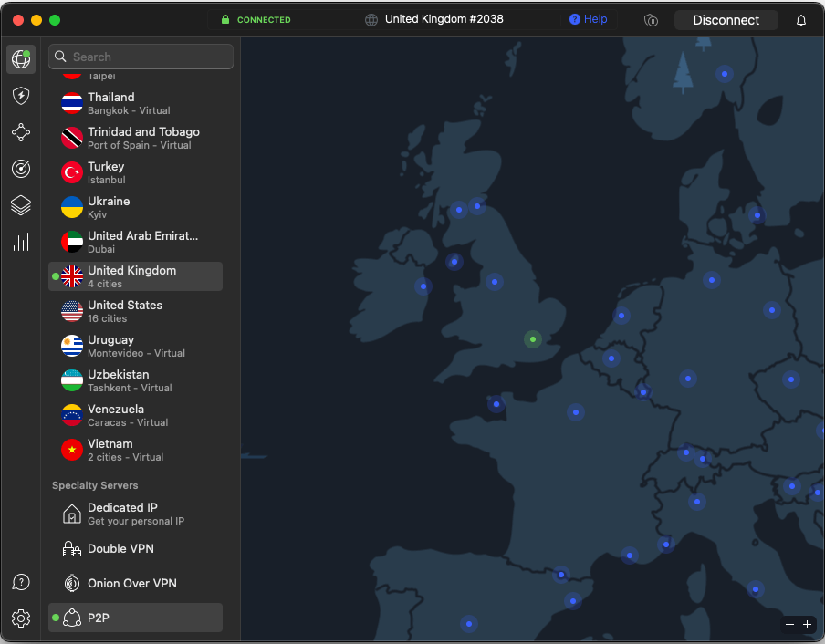The image size is (825, 644).
Task: Open notifications bell icon
Action: click(800, 20)
